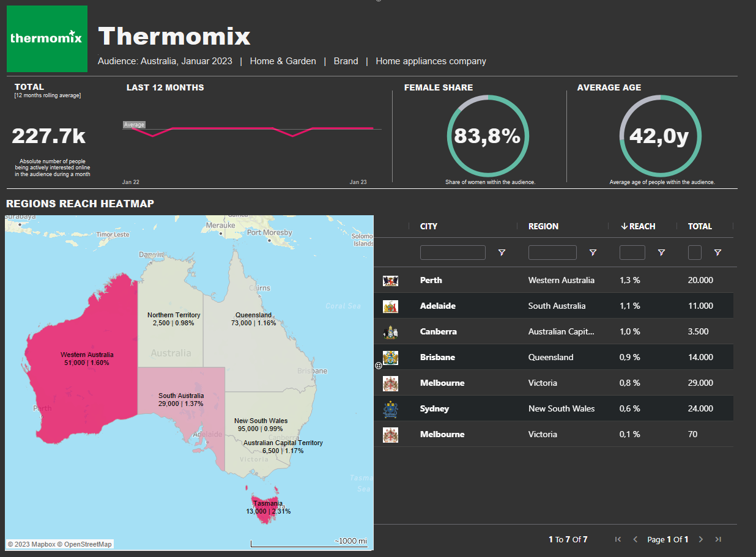Click the New South Wales region table cell
756x557 pixels.
pos(561,409)
